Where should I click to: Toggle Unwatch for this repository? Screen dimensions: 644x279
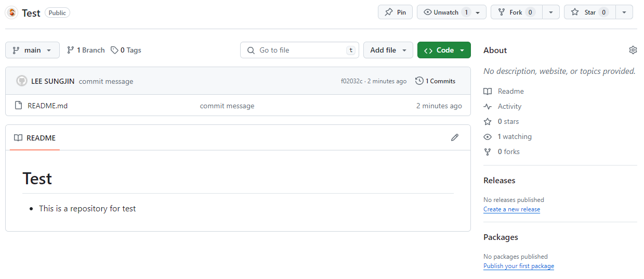pos(452,12)
